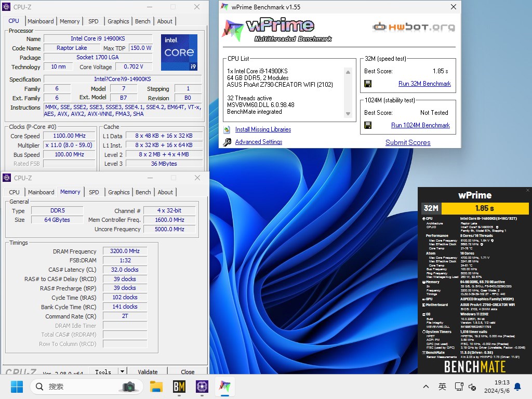This screenshot has height=399, width=532.
Task: Open Bench tab in CPU-Z memory window
Action: [x=143, y=192]
